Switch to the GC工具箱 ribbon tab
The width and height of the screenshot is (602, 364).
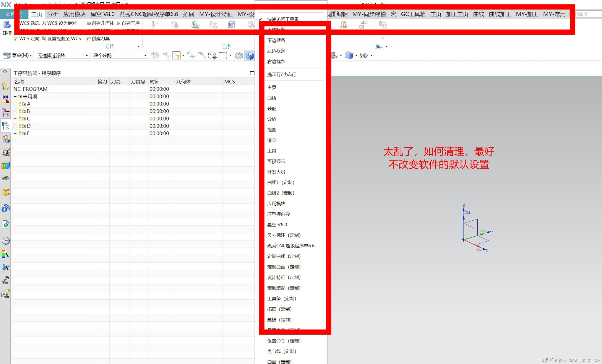coord(413,14)
